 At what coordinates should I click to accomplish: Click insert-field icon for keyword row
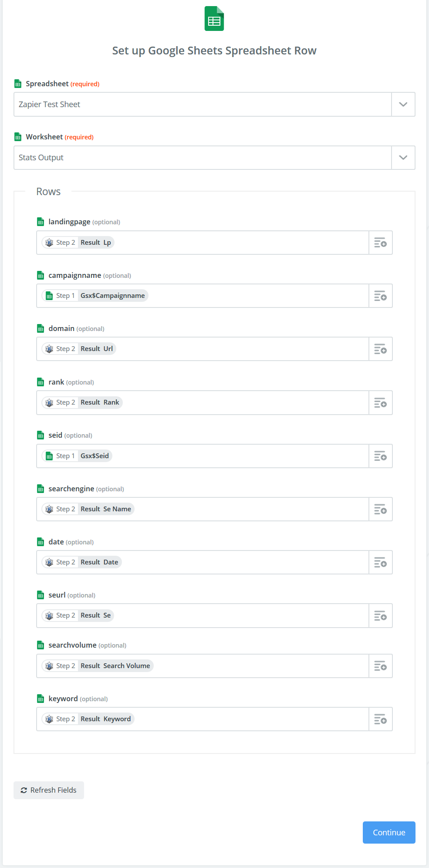380,719
